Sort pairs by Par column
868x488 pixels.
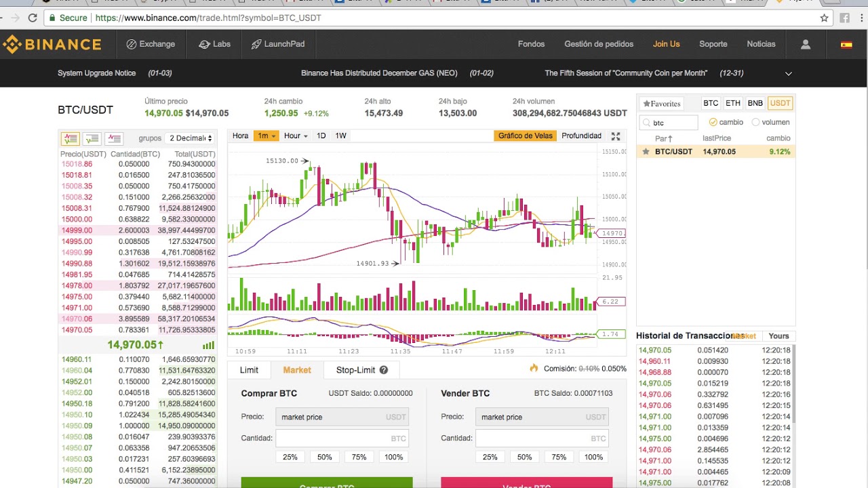(664, 138)
